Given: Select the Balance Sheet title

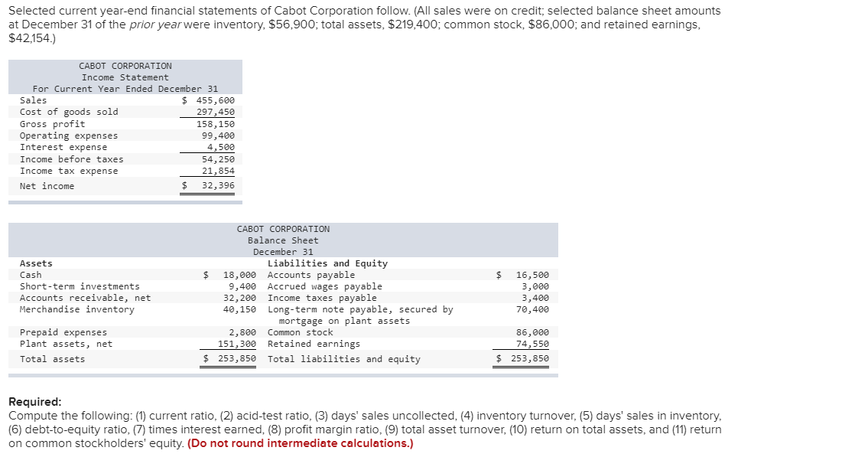Looking at the screenshot, I should tap(283, 240).
